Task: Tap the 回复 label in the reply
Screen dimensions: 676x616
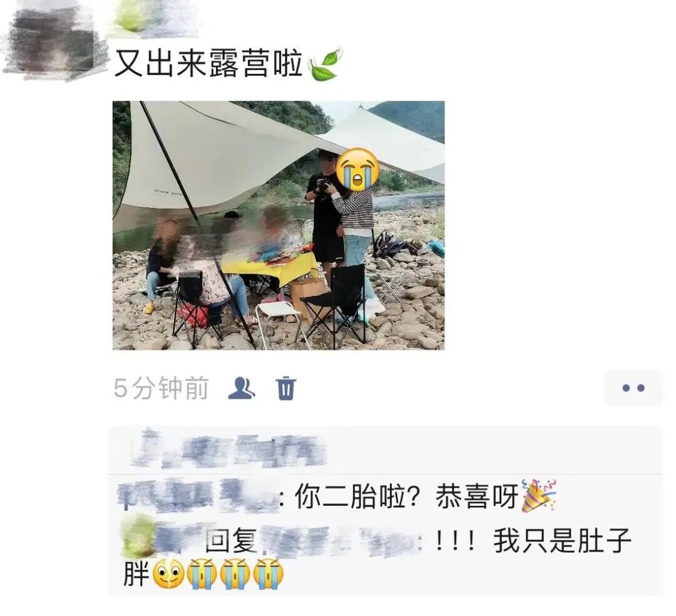Action: (231, 541)
